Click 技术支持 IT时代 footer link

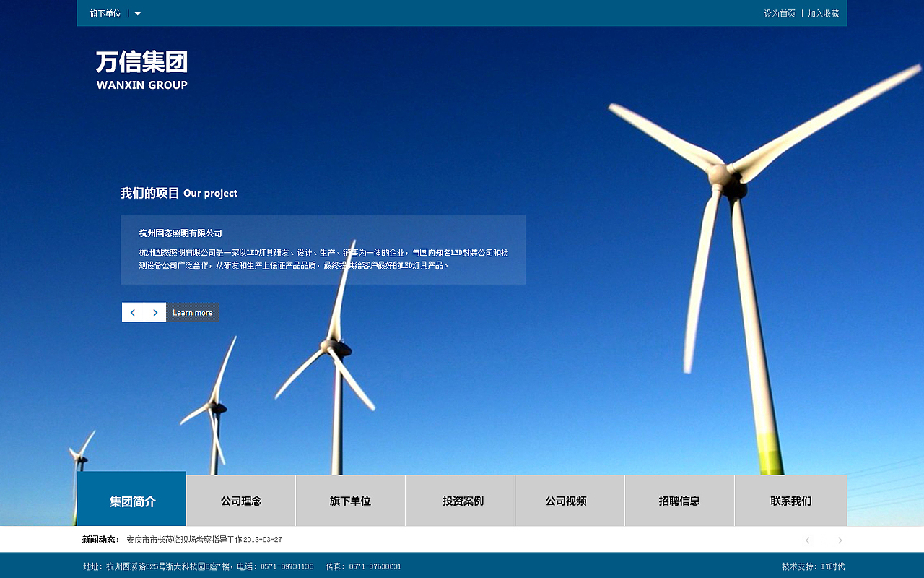pyautogui.click(x=813, y=566)
